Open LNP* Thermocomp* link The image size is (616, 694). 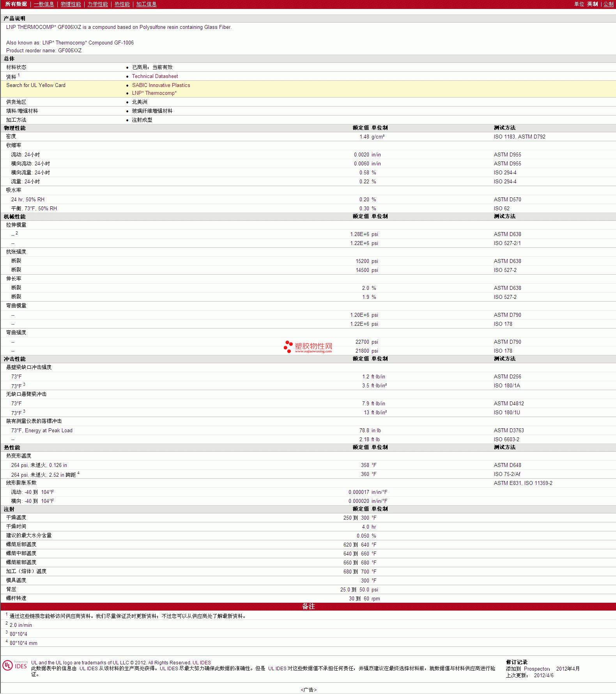(x=154, y=93)
